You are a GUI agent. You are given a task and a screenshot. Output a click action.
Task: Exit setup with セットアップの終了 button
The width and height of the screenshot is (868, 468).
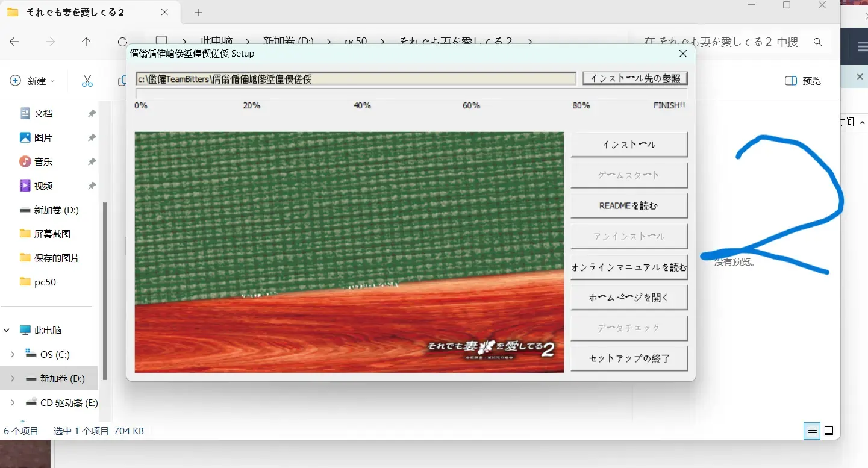pyautogui.click(x=629, y=358)
